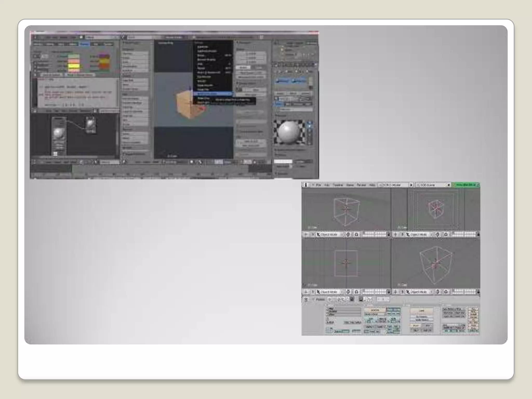The image size is (532, 399).
Task: Click pivot point icon in bottom-left viewport header
Action: [x=348, y=292]
